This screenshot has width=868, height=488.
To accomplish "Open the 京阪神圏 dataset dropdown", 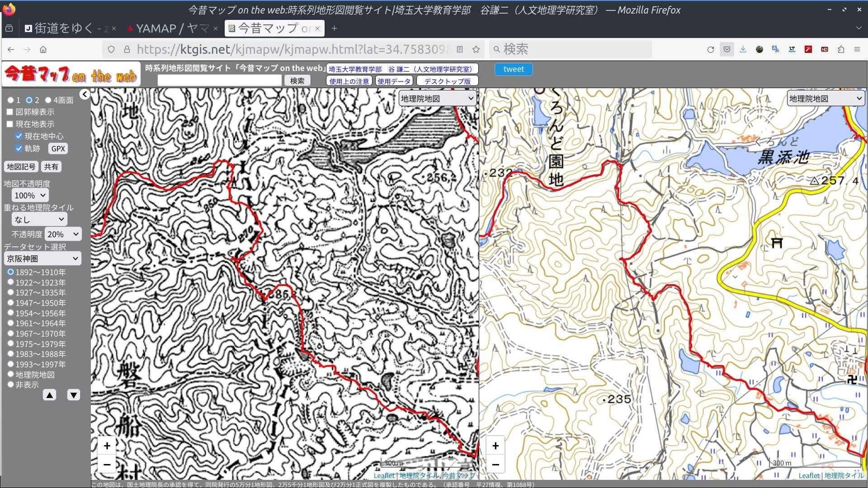I will tap(42, 258).
